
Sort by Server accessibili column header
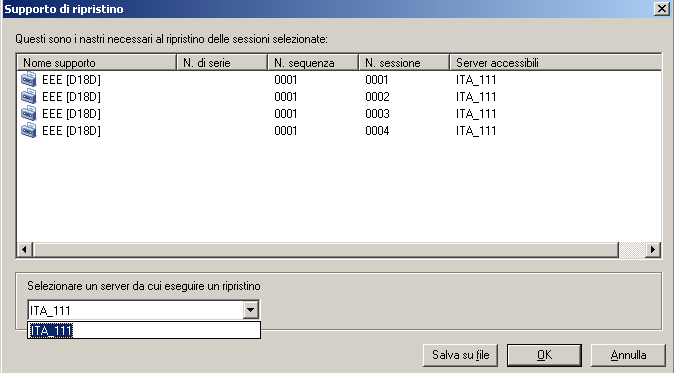(555, 63)
